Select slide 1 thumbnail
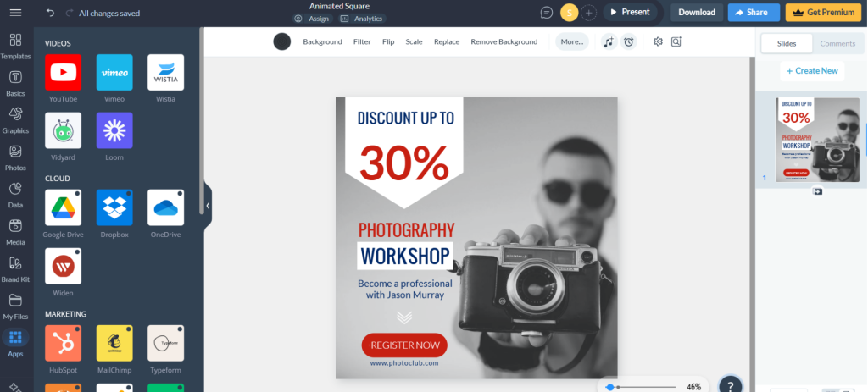This screenshot has width=868, height=392. tap(817, 140)
